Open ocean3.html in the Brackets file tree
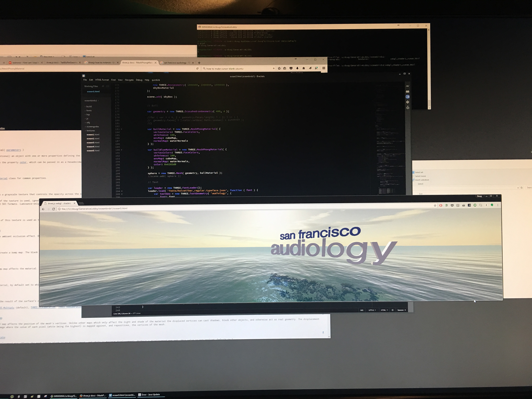This screenshot has height=399, width=532. coord(93,143)
